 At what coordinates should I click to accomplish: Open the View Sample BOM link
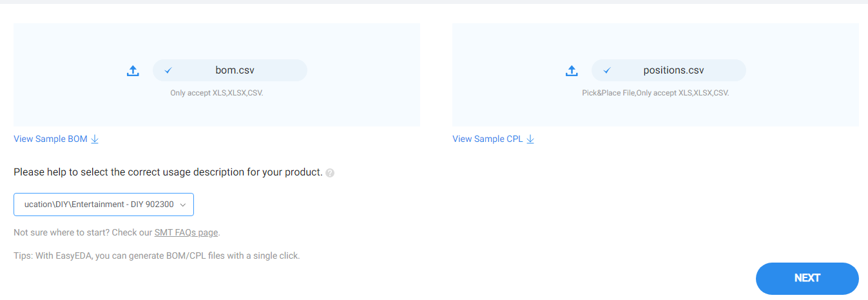coord(50,139)
